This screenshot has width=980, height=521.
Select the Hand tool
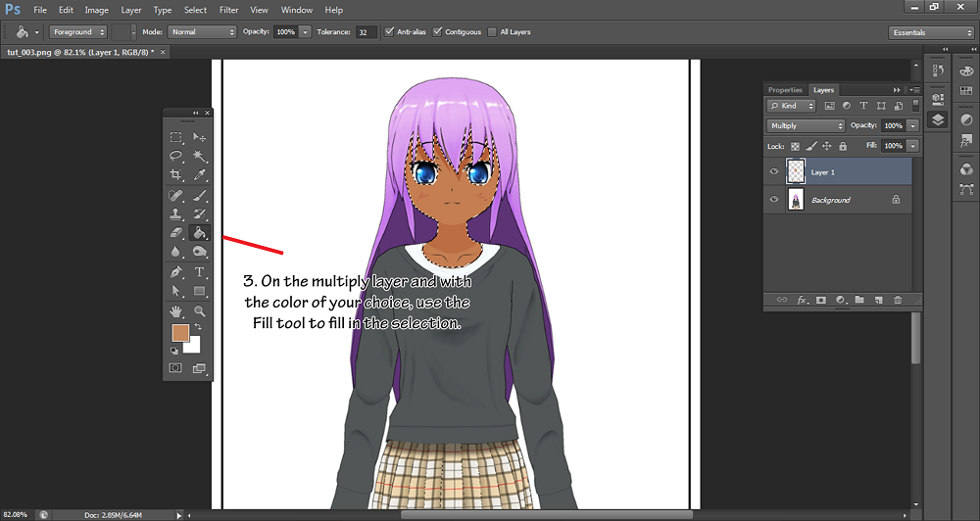pyautogui.click(x=176, y=310)
